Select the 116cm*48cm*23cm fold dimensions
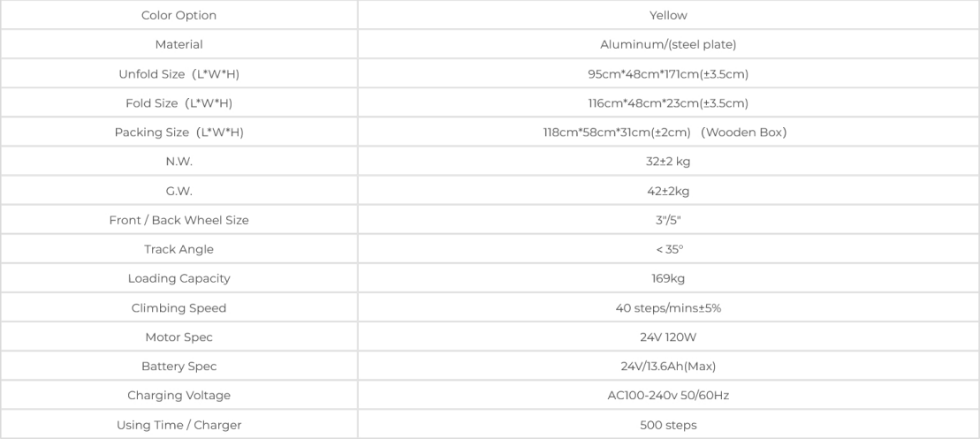The image size is (980, 439). pos(668,103)
